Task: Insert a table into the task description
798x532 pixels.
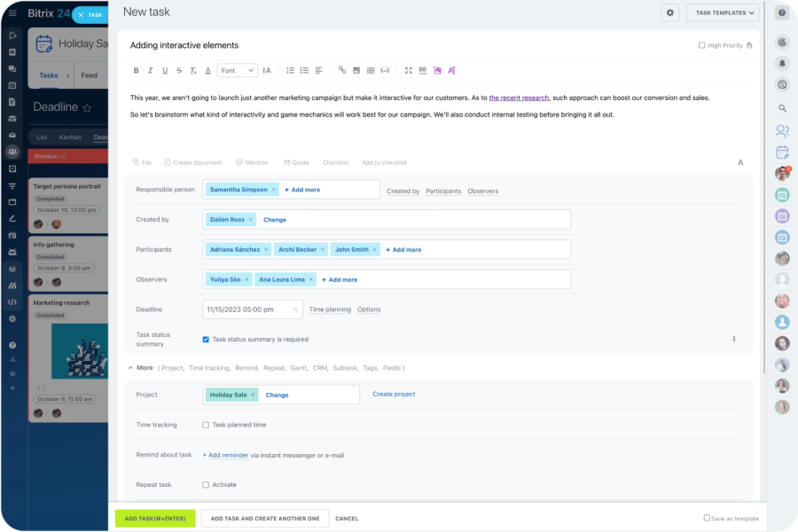Action: pyautogui.click(x=370, y=70)
